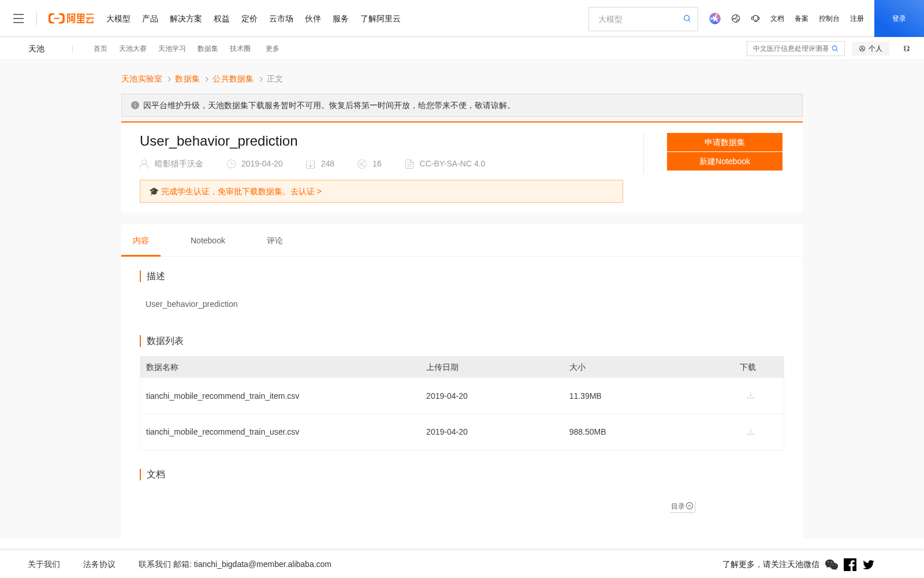Viewport: 924px width, 578px height.
Task: Click the 申请数据集 button
Action: tap(725, 142)
